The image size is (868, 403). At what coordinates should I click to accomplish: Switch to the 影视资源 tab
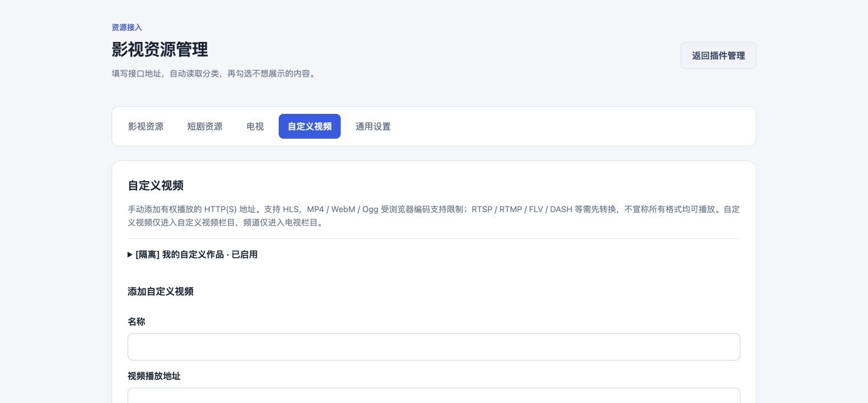pos(146,126)
